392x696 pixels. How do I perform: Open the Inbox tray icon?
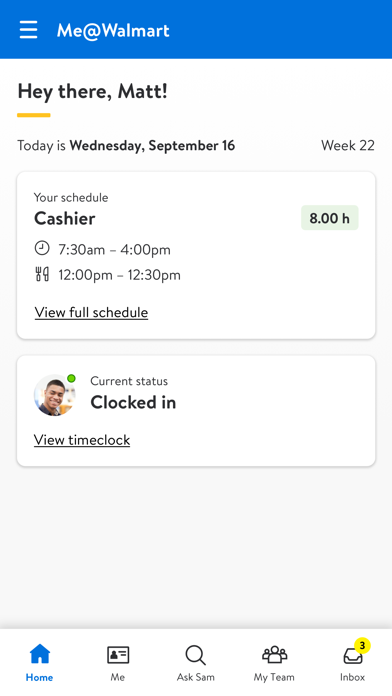[x=353, y=656]
